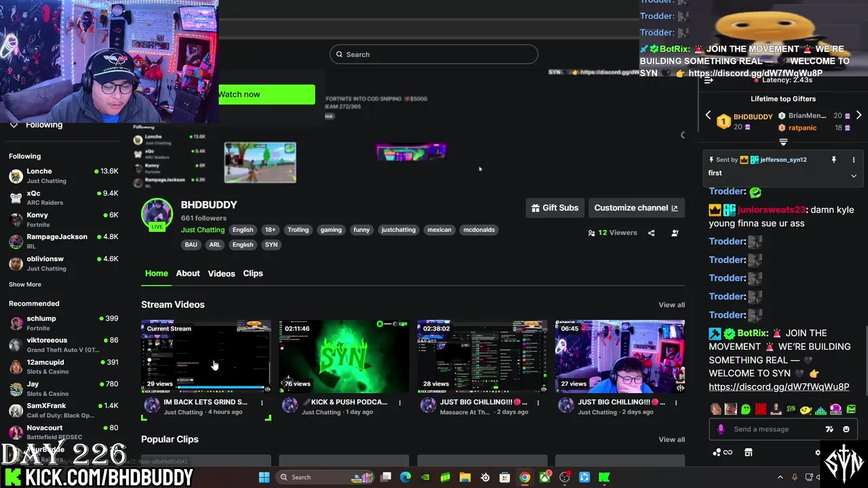Open Microsoft Edge in taskbar
The image size is (868, 488).
pos(406,477)
